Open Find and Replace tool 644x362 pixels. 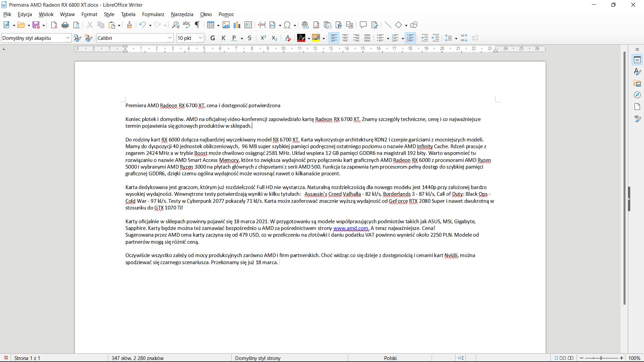175,25
